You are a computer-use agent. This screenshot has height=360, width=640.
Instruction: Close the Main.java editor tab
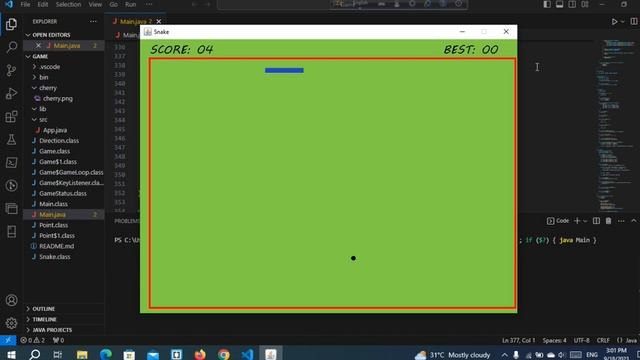coord(159,22)
